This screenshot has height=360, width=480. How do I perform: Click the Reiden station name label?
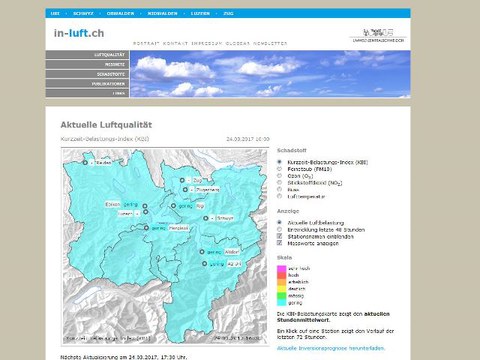(103, 163)
